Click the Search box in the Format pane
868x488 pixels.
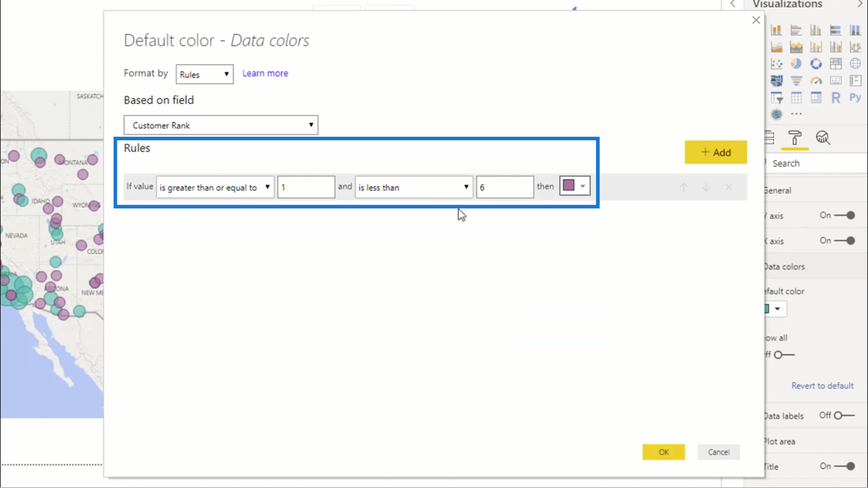pos(816,163)
